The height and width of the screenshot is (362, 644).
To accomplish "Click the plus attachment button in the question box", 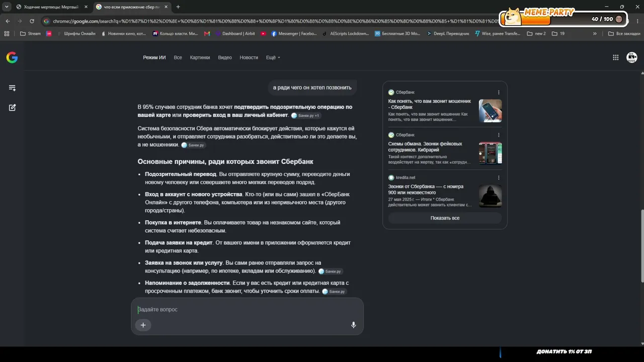I will coord(143,325).
